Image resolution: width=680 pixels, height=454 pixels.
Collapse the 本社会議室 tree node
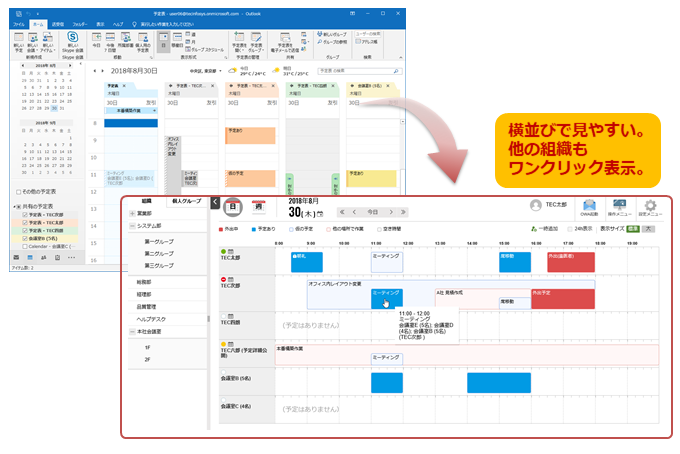point(132,332)
